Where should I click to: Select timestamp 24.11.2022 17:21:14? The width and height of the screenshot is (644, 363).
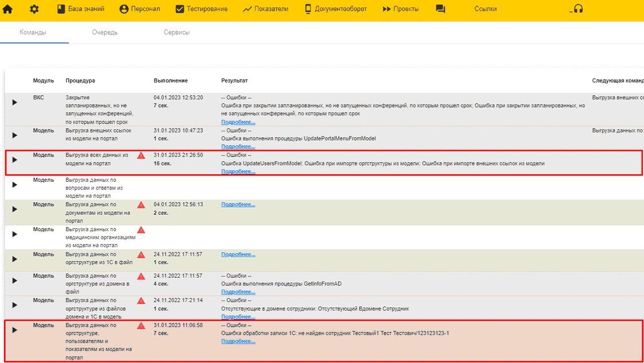pos(178,300)
